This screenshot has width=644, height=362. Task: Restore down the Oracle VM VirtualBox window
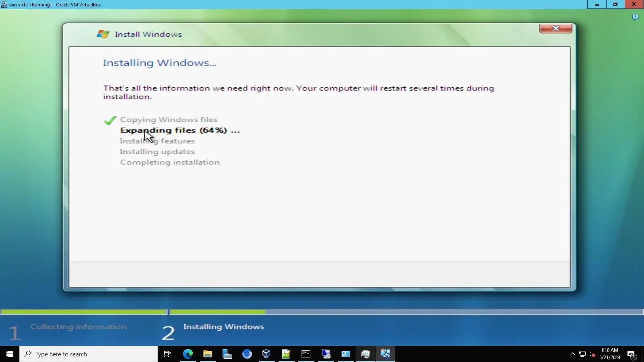[615, 4]
